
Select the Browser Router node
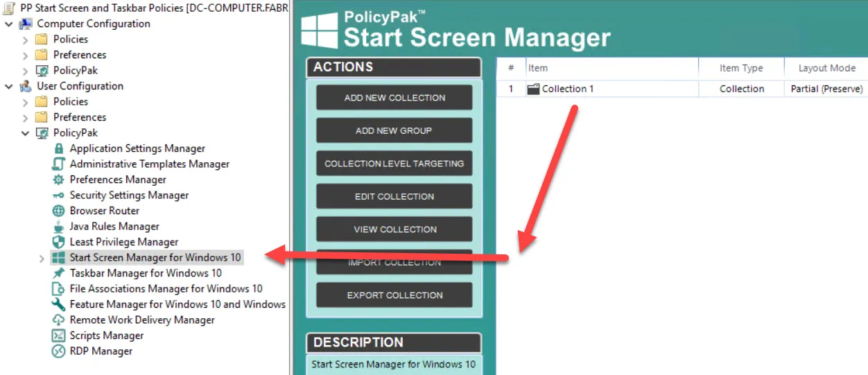[x=105, y=211]
